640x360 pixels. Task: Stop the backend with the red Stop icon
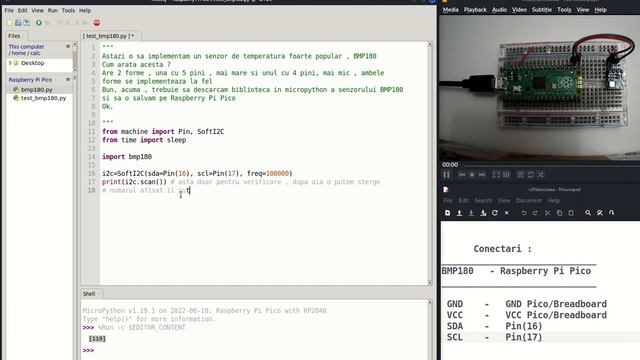tap(97, 23)
